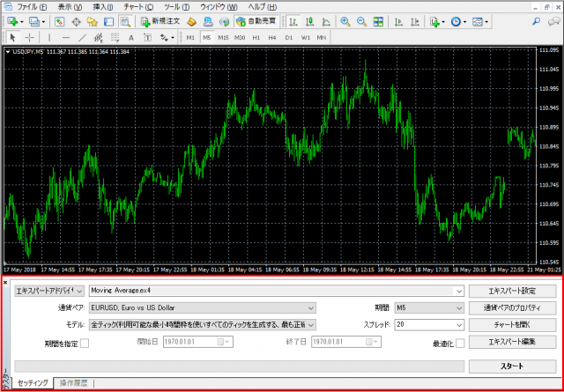Draw a vertical line tool
The width and height of the screenshot is (564, 392).
point(49,37)
